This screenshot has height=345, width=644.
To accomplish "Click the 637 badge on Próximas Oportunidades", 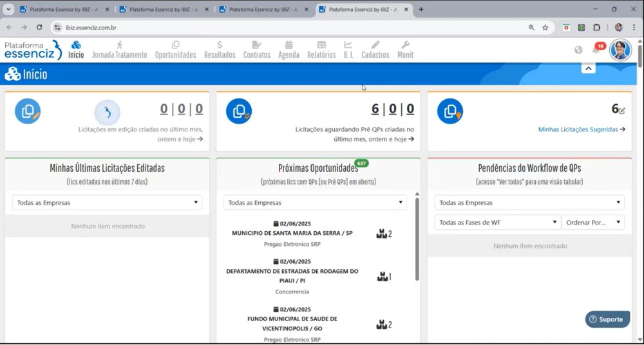I will point(361,163).
